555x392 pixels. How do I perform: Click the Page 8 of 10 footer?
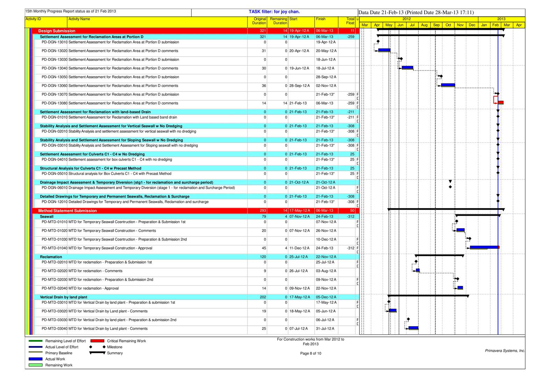(310, 353)
